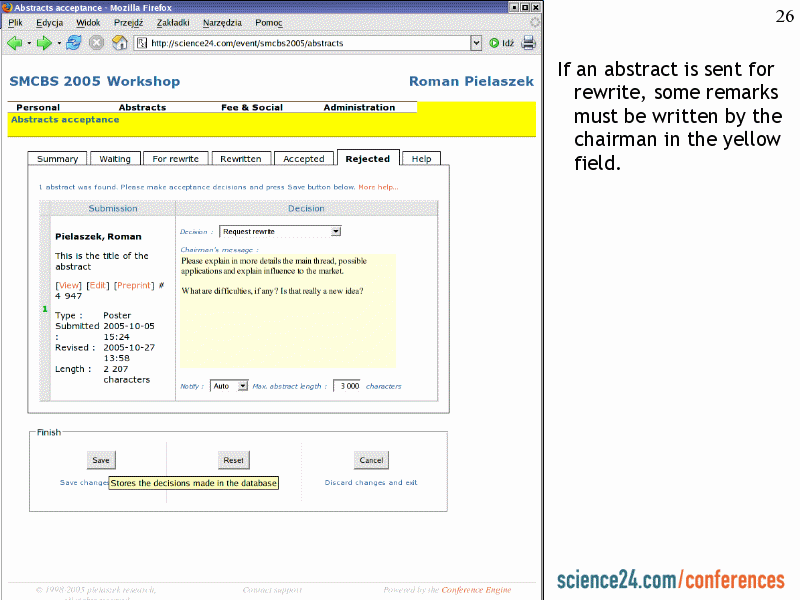Switch to the For rewrite tab
Screen dimensions: 800x600
pyautogui.click(x=175, y=159)
